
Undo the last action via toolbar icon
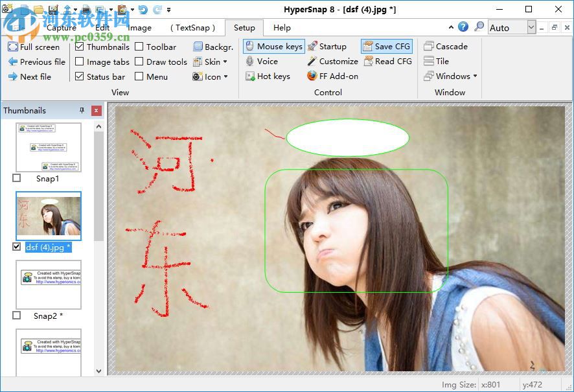(144, 9)
